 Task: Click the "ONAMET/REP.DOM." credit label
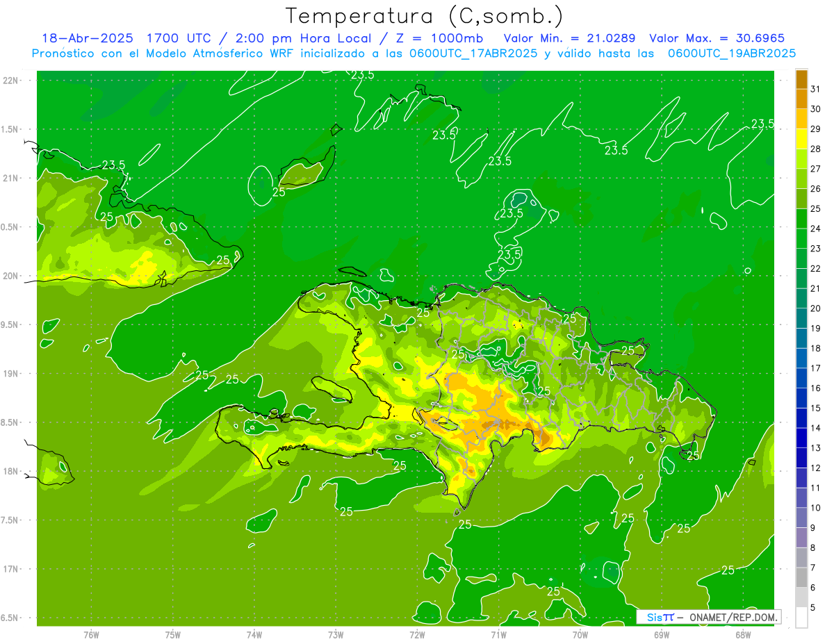[733, 617]
